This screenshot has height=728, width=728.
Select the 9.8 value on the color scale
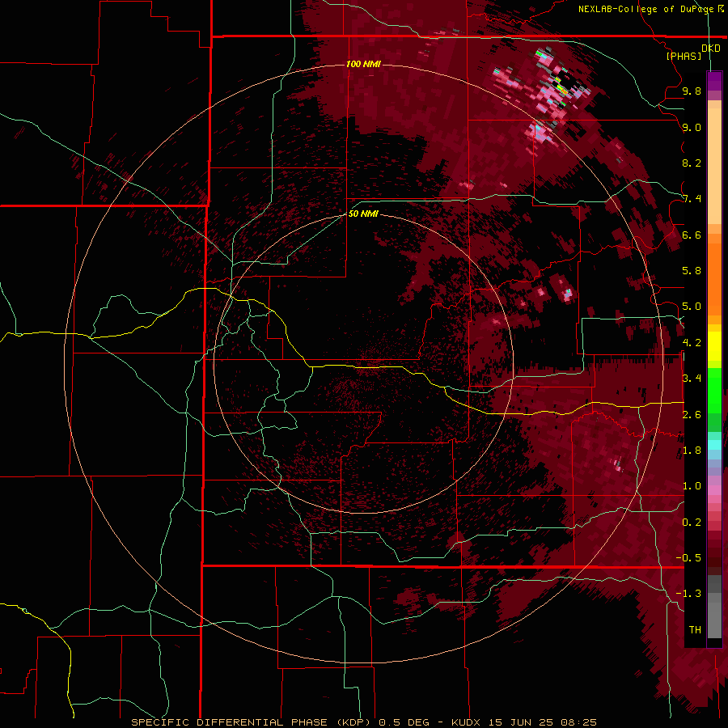(692, 91)
